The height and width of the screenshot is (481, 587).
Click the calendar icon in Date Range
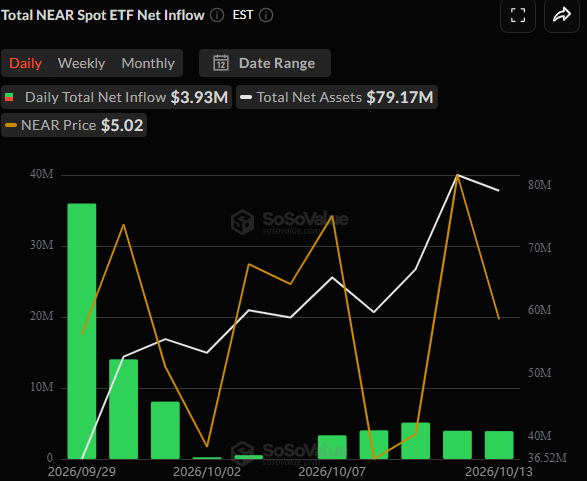click(x=221, y=63)
